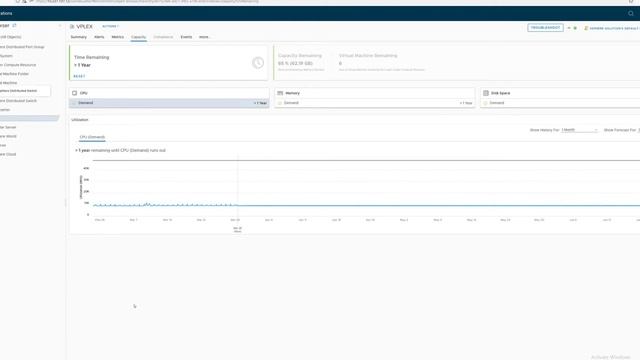Click the Utilization section heading

point(80,120)
